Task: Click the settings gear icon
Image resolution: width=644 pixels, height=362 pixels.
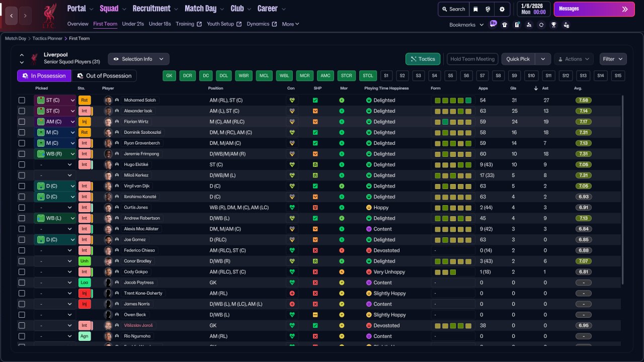Action: (x=502, y=9)
